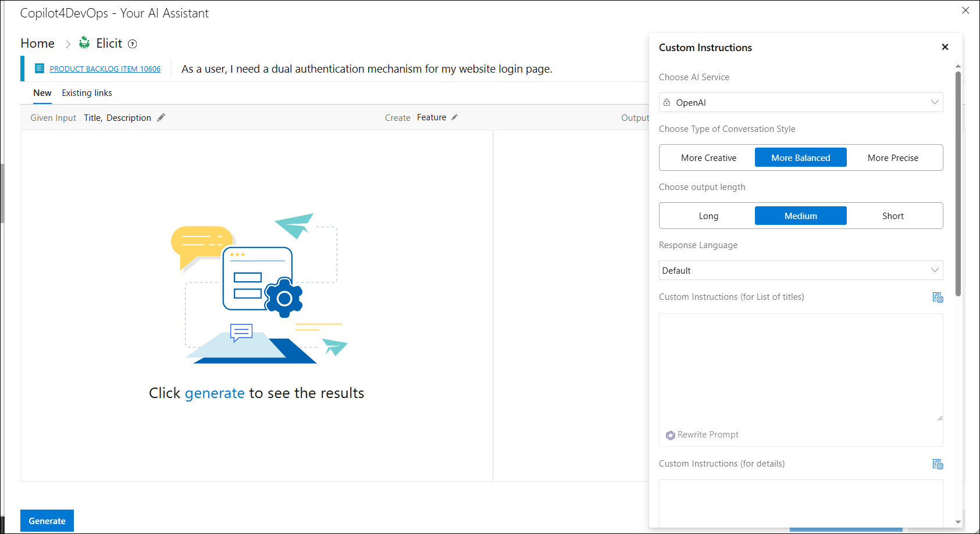Switch to the Existing links tab

click(87, 93)
